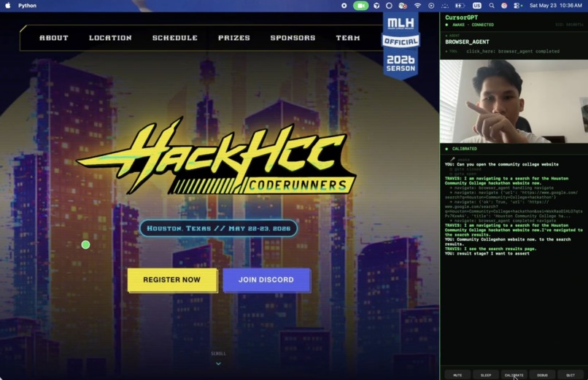Open the Apple menu
Screen dimensions: 588x380
click(7, 6)
